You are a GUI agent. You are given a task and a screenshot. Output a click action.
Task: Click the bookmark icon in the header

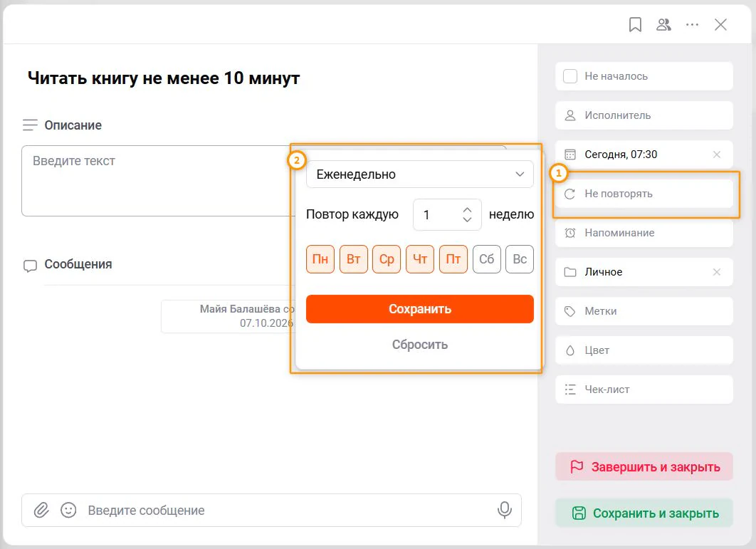(x=635, y=25)
